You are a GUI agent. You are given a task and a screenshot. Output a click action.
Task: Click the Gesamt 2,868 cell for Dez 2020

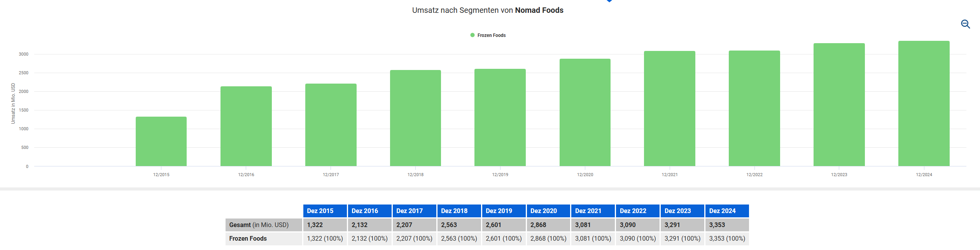548,225
